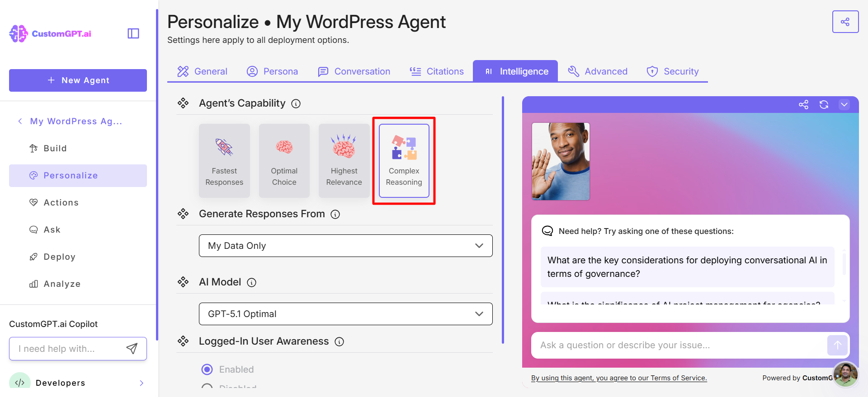Click the New Agent button
The image size is (868, 397).
click(78, 80)
